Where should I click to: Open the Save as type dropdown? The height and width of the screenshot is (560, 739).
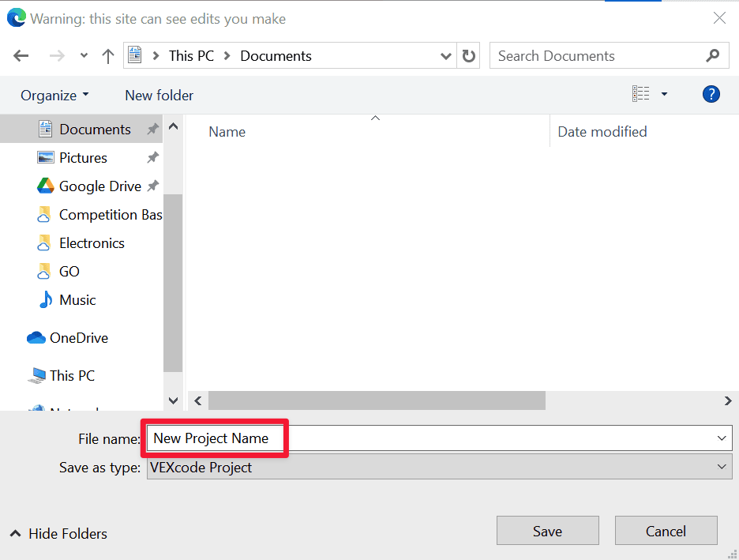[x=720, y=467]
